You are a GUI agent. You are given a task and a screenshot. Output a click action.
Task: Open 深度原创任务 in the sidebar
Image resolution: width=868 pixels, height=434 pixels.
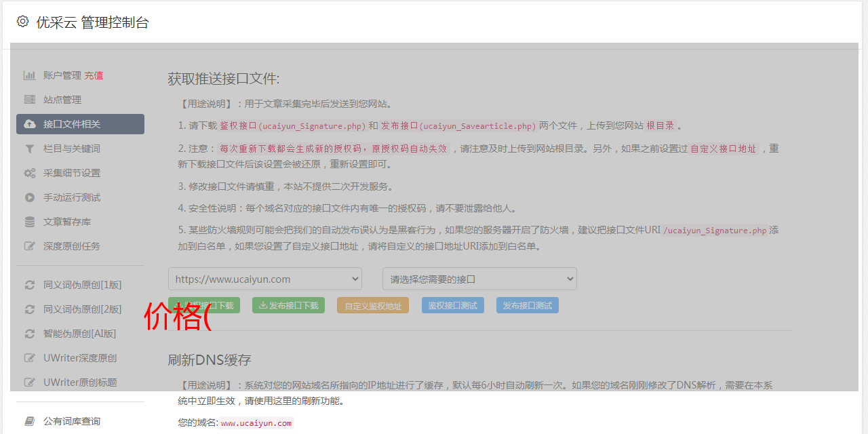click(x=71, y=246)
